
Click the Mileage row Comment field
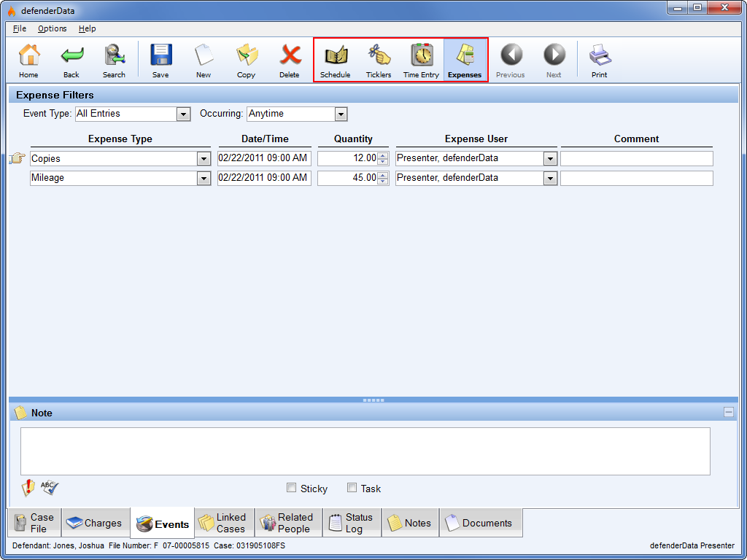click(x=636, y=178)
